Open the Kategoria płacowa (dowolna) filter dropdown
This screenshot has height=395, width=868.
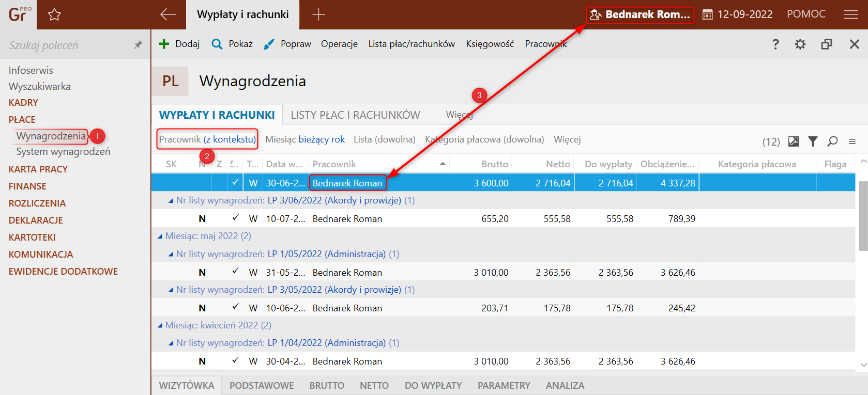click(x=484, y=139)
